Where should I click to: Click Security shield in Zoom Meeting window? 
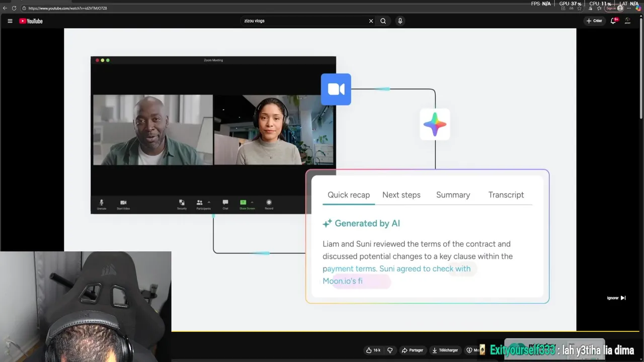point(182,204)
